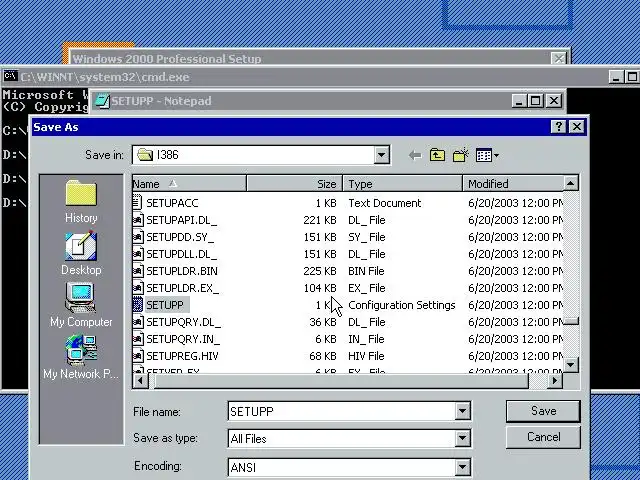The height and width of the screenshot is (480, 640).
Task: Click the SETUPLDR.EX_ file icon
Action: (138, 288)
